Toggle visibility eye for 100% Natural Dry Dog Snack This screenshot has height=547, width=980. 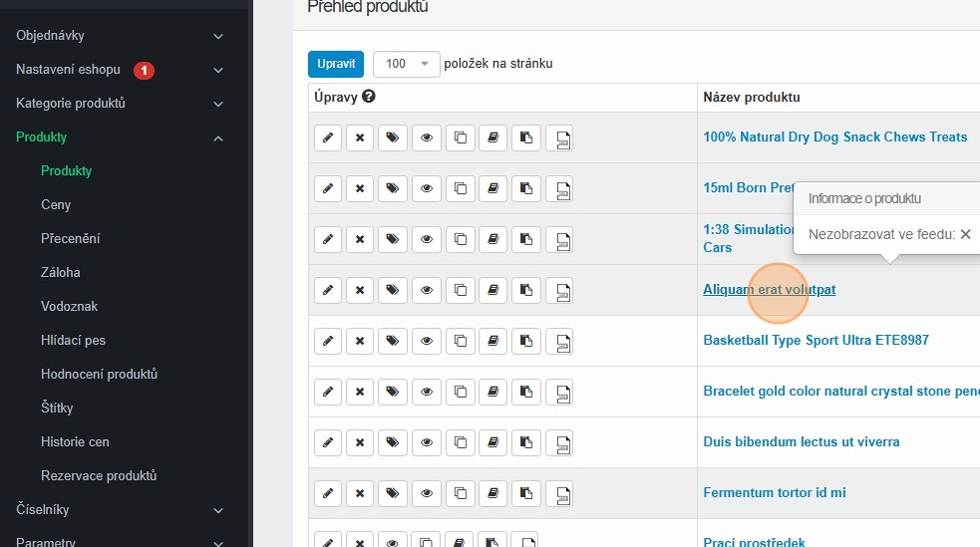tap(427, 138)
